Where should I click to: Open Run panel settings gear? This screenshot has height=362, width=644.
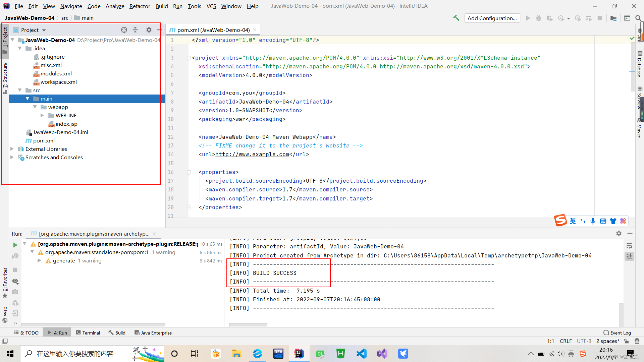[619, 233]
